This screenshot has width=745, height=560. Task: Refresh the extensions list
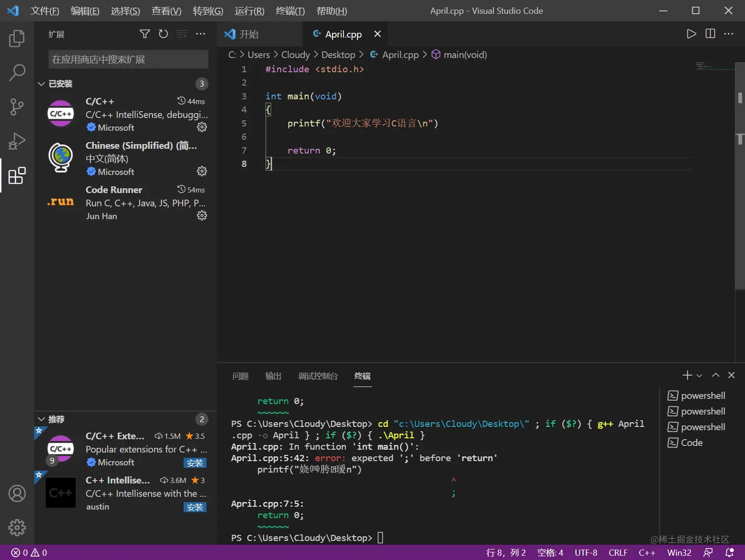point(163,34)
